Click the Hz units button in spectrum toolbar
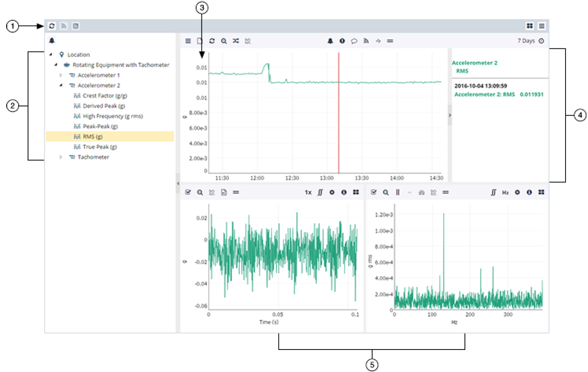The image size is (588, 372). coord(505,193)
